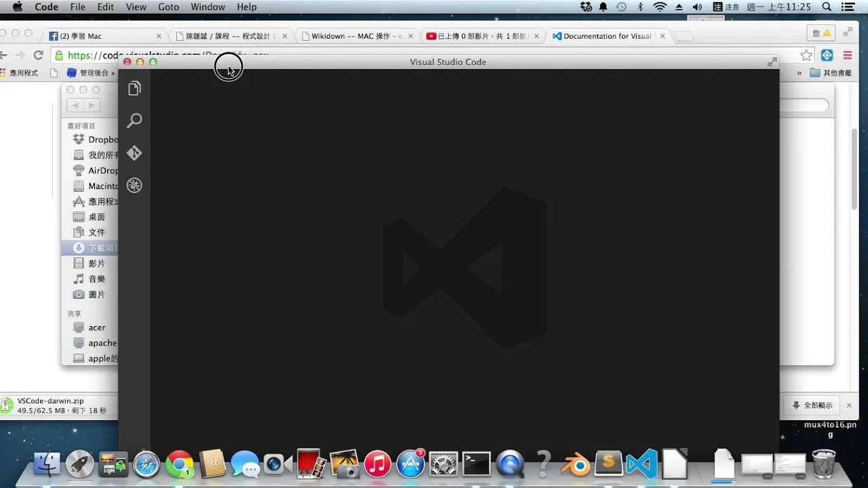Open Visual Studio Code from the Dock
The image size is (868, 488).
[x=642, y=464]
